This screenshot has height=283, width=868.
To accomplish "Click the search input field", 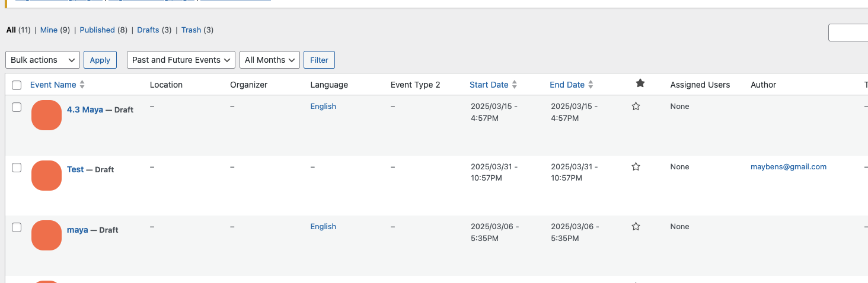I will [x=848, y=33].
